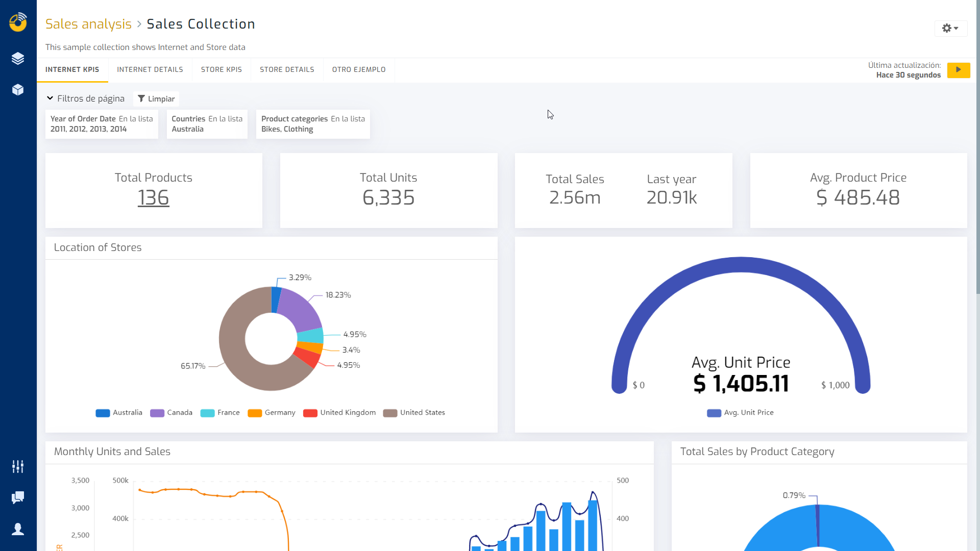Toggle United Kingdom legend swatch

[310, 413]
